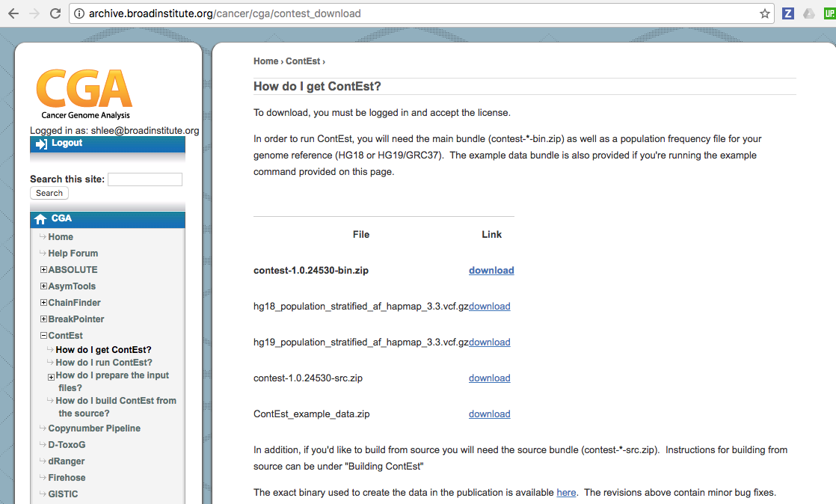836x504 pixels.
Task: Open the ContEst sidebar link
Action: (66, 336)
